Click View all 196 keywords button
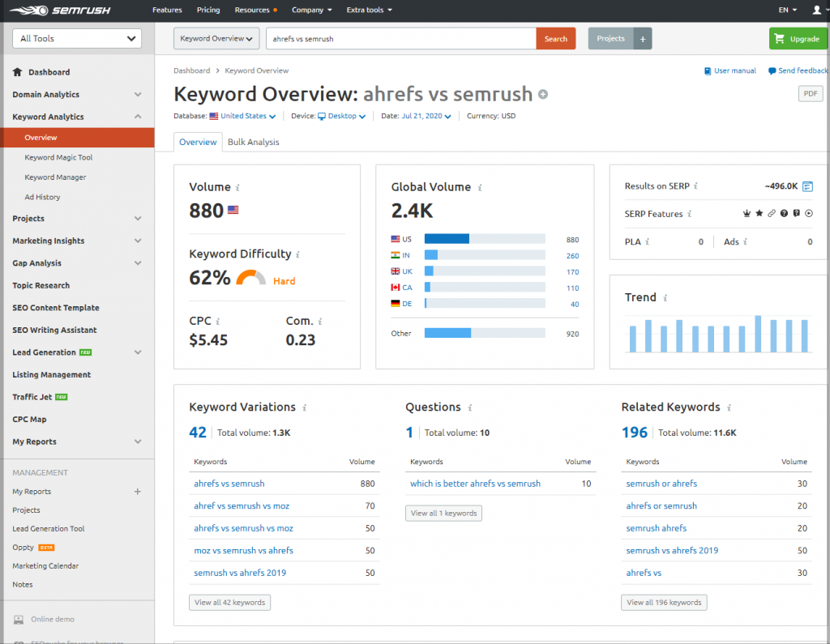 [664, 603]
